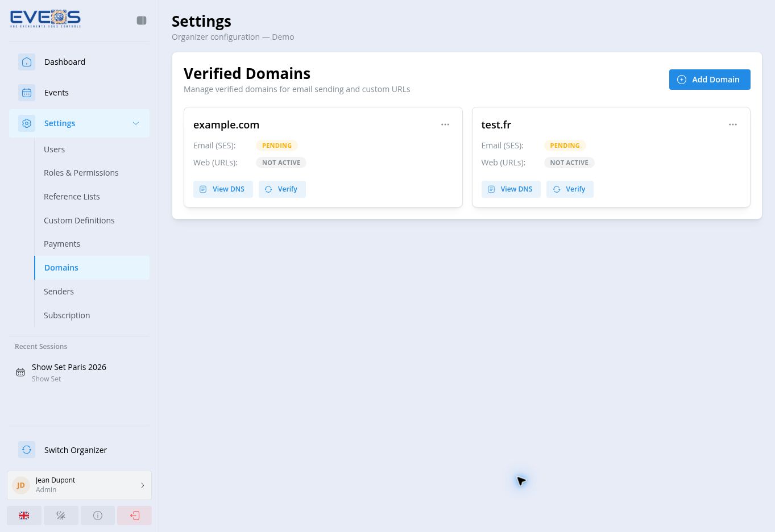Screen dimensions: 775x532
Task: Click the PENDING badge on test.fr
Action: 565,146
